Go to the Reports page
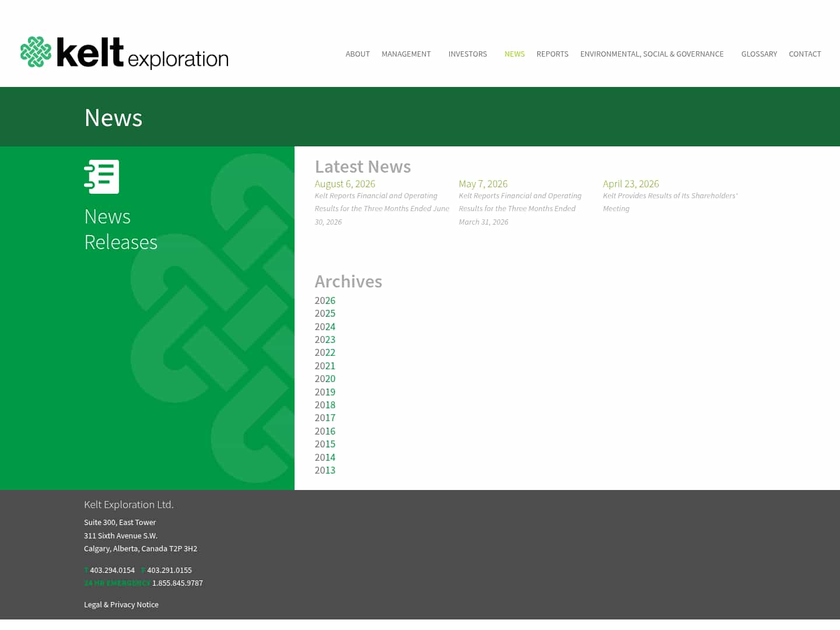The height and width of the screenshot is (630, 840). click(x=552, y=54)
